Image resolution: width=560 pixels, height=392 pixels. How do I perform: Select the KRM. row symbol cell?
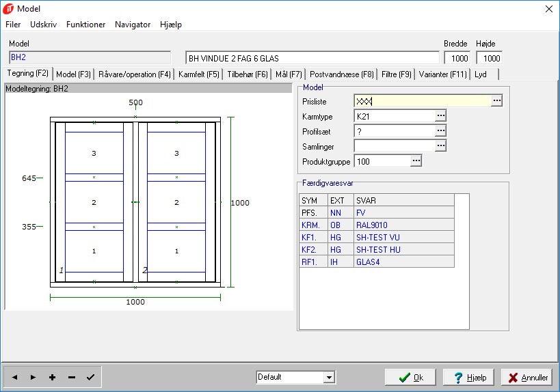coord(314,225)
